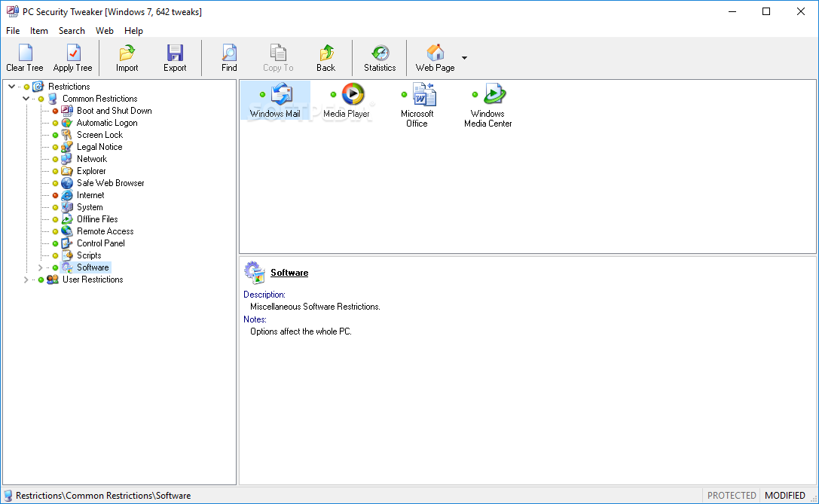Toggle the Microsoft Office status dot
Viewport: 819px width, 504px height.
(404, 94)
